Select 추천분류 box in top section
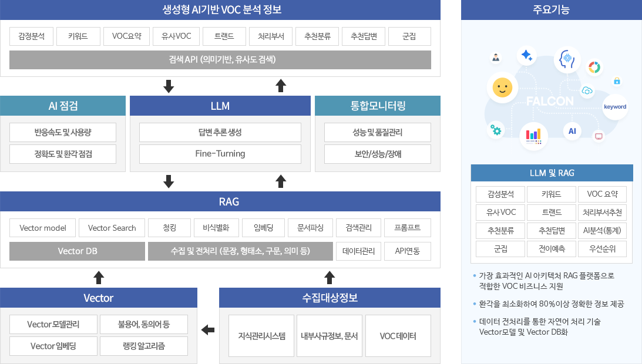 (317, 36)
